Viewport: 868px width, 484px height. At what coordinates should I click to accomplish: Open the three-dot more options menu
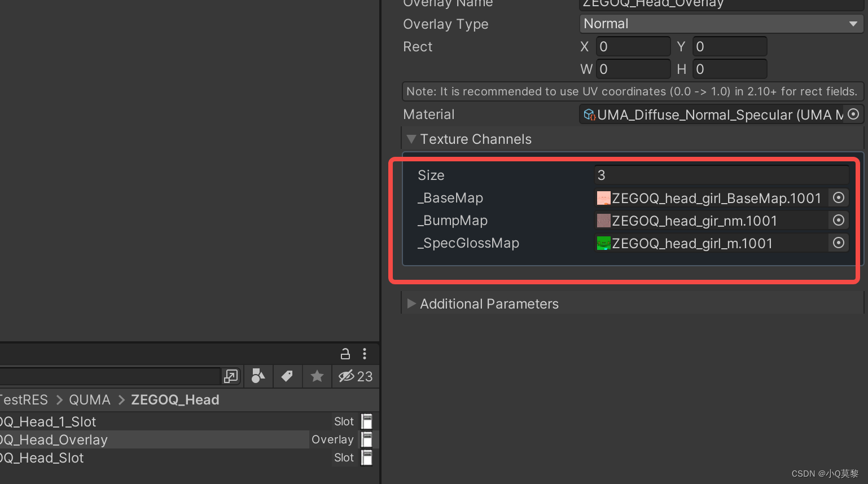[x=365, y=354]
